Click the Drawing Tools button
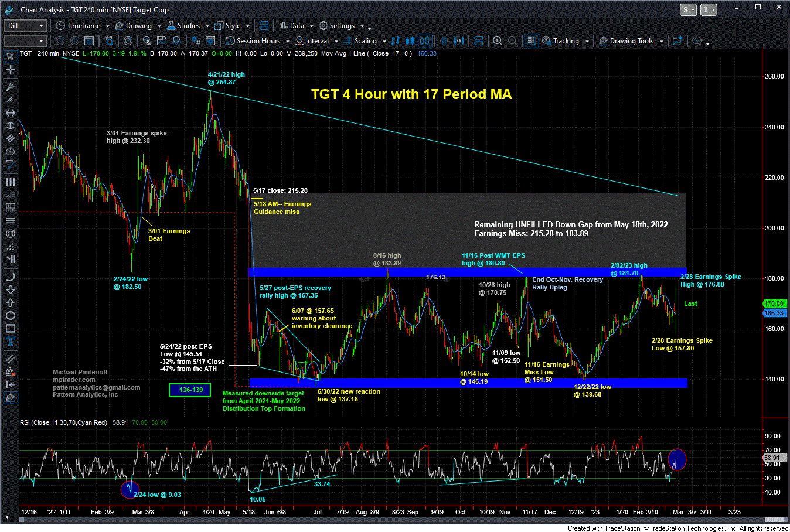This screenshot has height=532, width=790. [626, 41]
